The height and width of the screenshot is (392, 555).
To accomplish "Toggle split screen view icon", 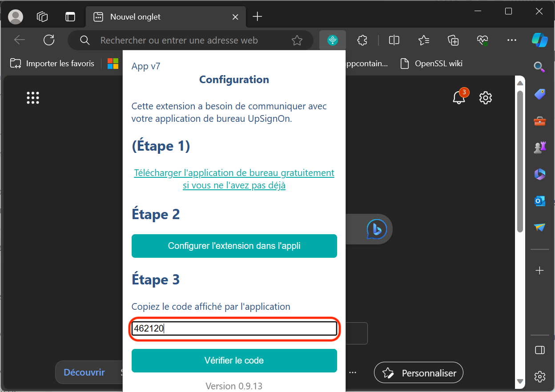I will (x=394, y=40).
